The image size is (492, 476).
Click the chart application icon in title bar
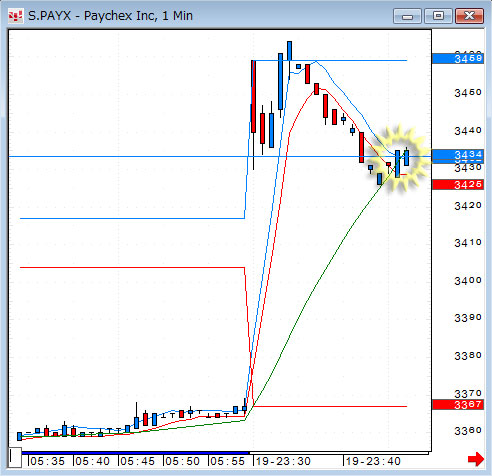15,16
